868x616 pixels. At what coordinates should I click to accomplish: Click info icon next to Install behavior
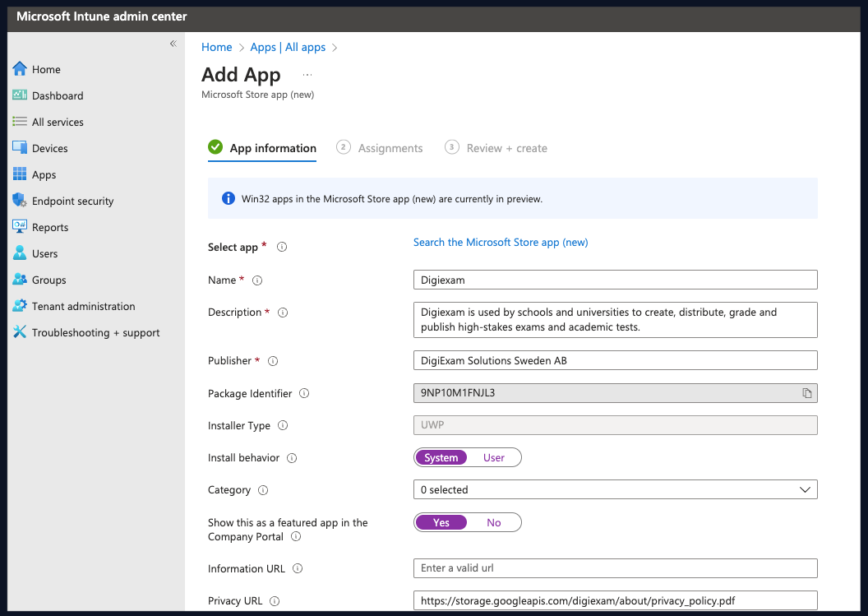292,458
